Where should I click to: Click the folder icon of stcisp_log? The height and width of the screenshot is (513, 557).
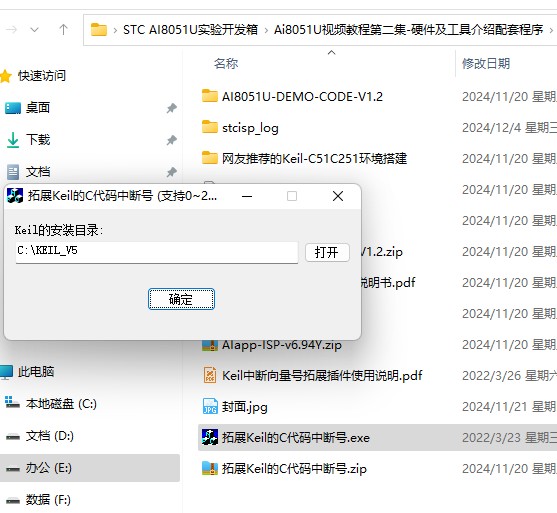[210, 127]
